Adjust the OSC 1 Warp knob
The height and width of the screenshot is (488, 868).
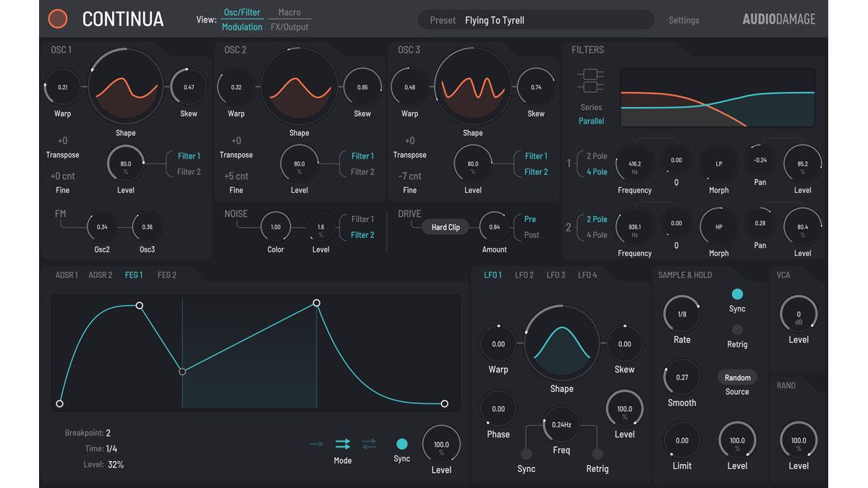tap(62, 86)
